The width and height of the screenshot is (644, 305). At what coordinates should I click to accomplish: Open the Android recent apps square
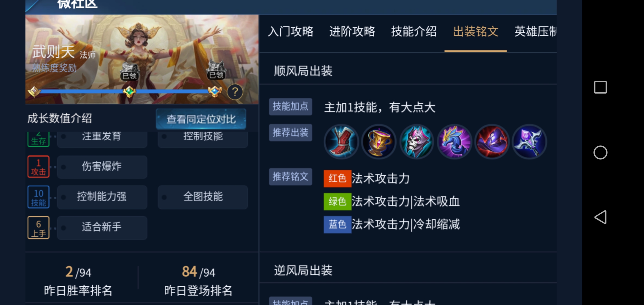click(x=601, y=87)
